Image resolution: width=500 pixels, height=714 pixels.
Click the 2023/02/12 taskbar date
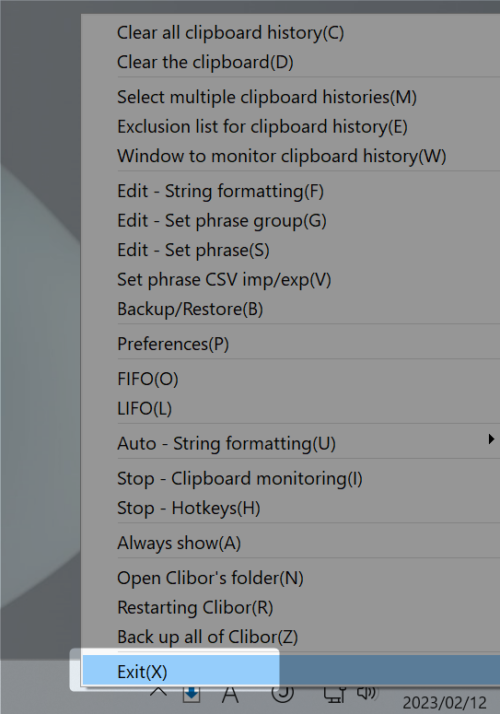click(444, 703)
